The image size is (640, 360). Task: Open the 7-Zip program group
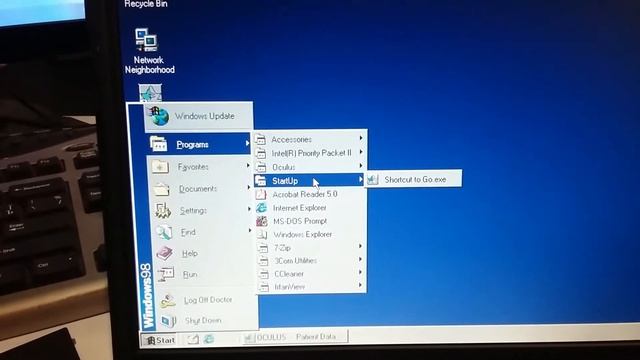click(311, 247)
